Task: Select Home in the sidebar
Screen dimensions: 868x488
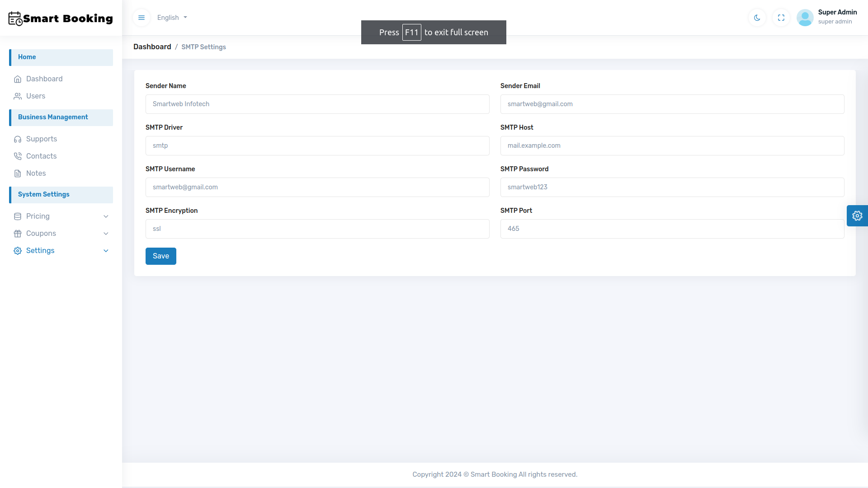Action: click(x=27, y=57)
